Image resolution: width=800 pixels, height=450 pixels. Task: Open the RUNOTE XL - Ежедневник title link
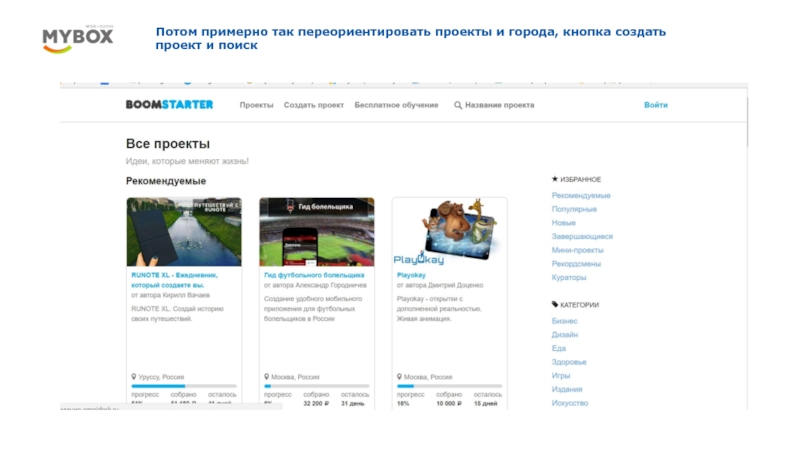pyautogui.click(x=174, y=280)
